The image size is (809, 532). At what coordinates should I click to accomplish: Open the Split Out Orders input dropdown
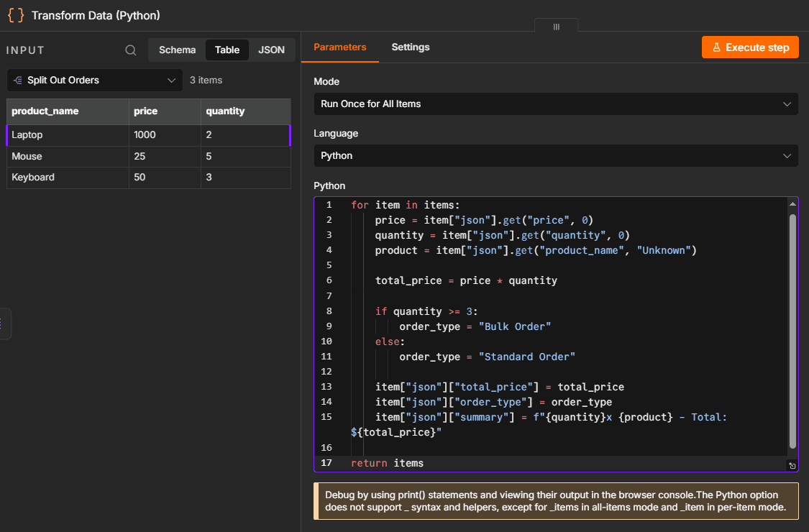(95, 80)
